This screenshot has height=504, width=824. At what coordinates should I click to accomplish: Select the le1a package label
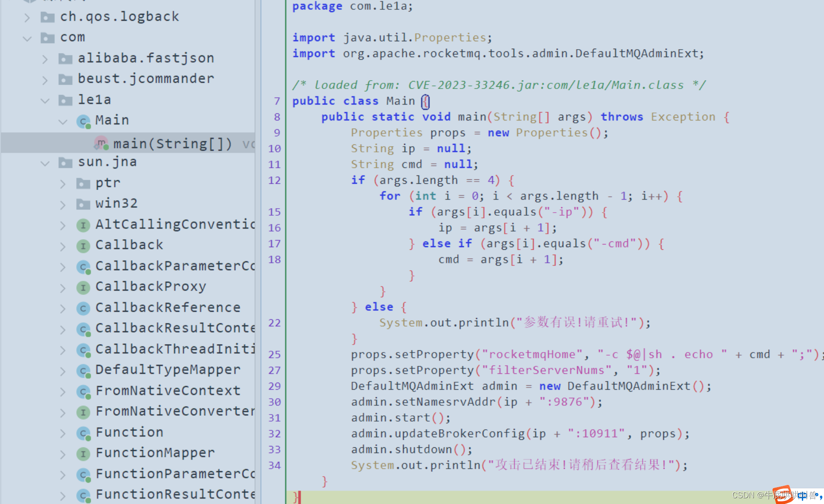click(94, 100)
